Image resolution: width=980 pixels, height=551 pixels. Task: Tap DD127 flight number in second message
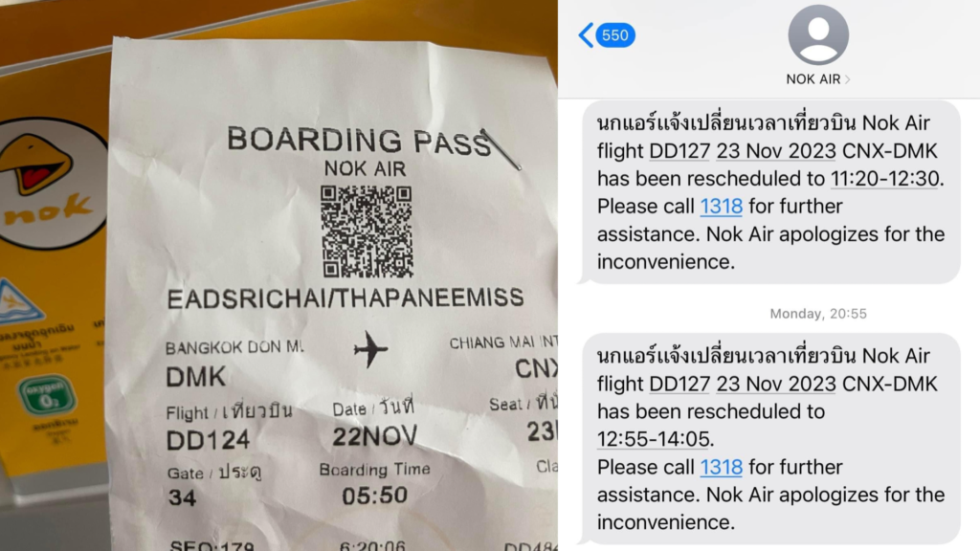point(679,384)
